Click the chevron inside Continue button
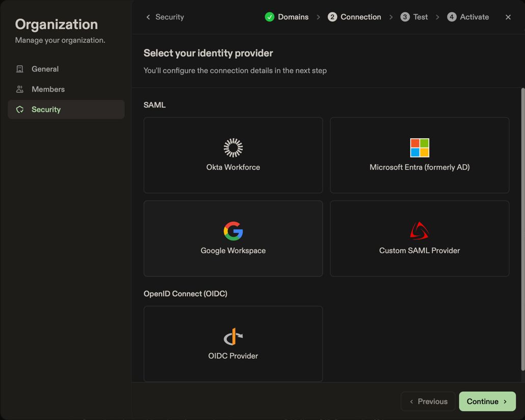Screen dimensions: 525x420 click(x=505, y=402)
